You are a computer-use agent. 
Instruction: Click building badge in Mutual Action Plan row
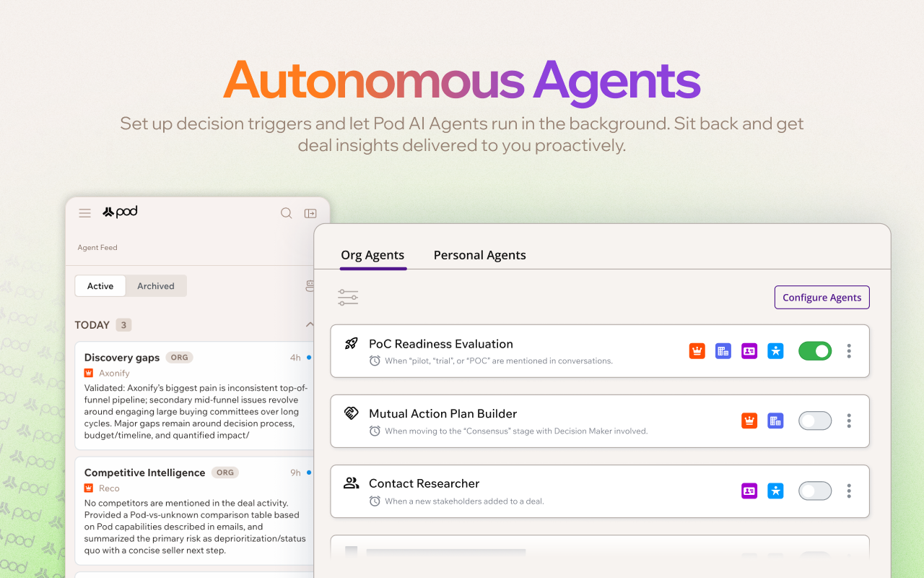pyautogui.click(x=775, y=420)
